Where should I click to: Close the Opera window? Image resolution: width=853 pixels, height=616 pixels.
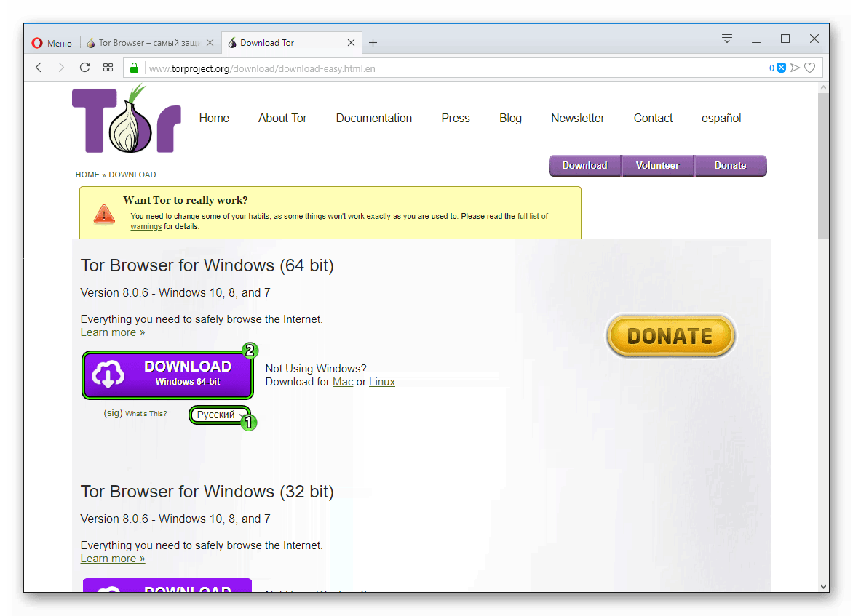814,39
